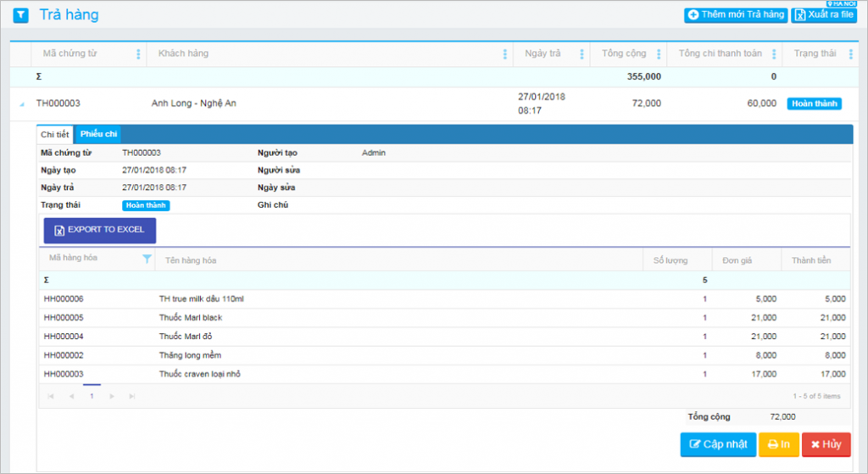Collapse the TH000003 row details
The height and width of the screenshot is (474, 868).
click(x=22, y=104)
